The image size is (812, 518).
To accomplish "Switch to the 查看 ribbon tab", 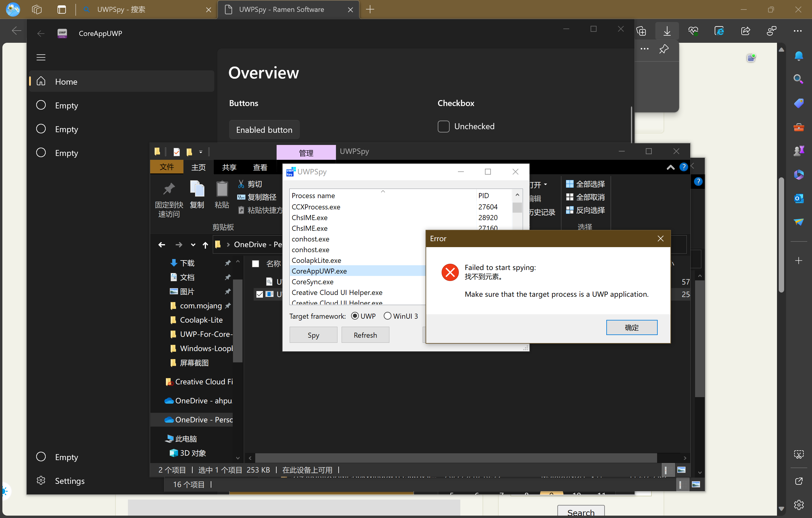I will (260, 167).
